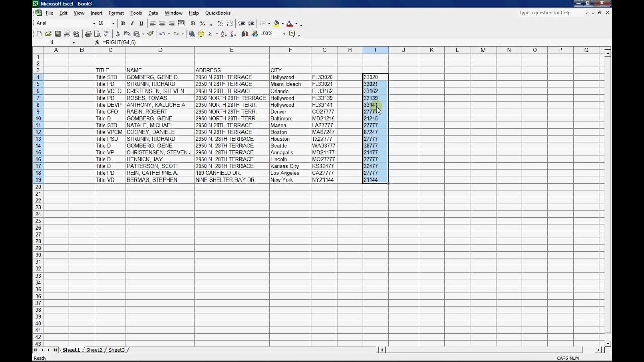Toggle Align Right

tap(171, 23)
